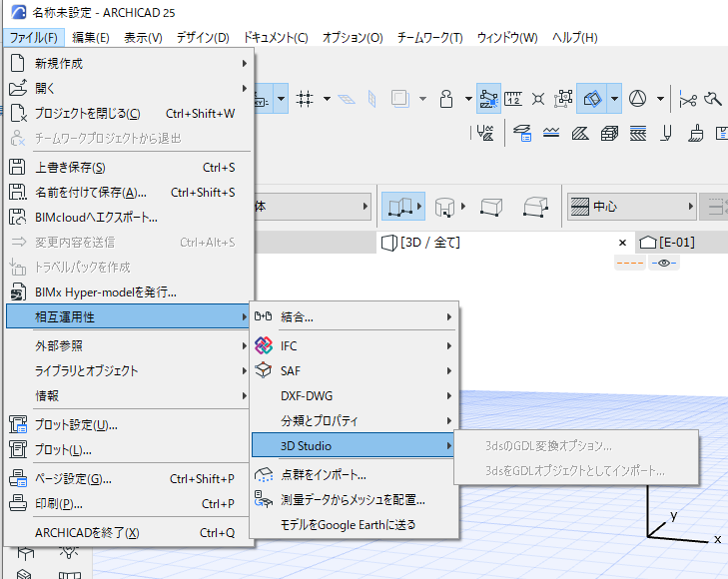This screenshot has height=579, width=728.
Task: Choose プロジェクトを閉じる(C)
Action: [129, 113]
